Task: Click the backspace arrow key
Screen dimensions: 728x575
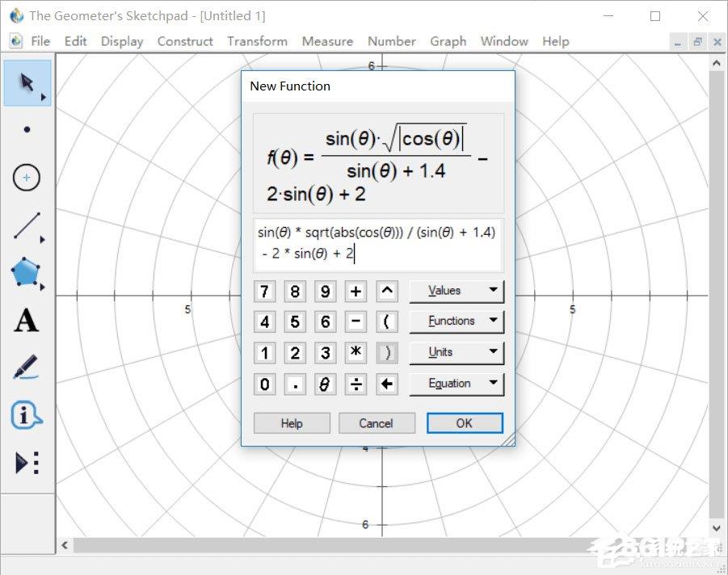Action: (x=387, y=384)
